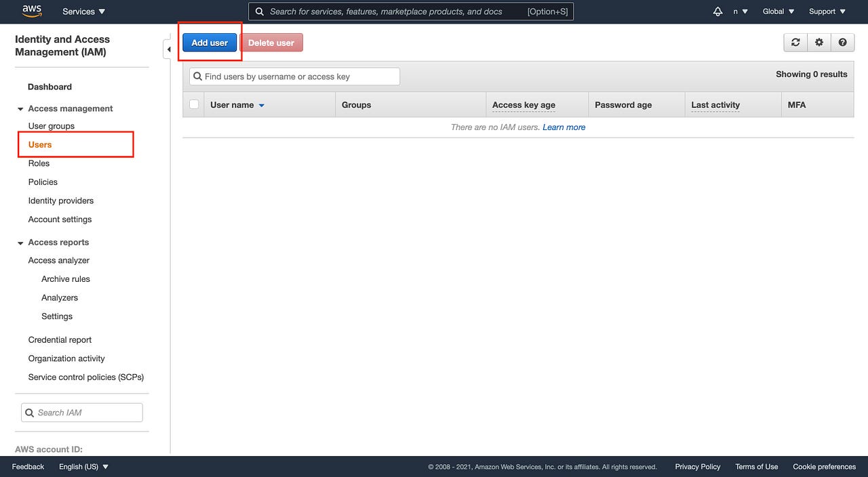Click the magnifier icon in top search
868x477 pixels.
coord(259,12)
